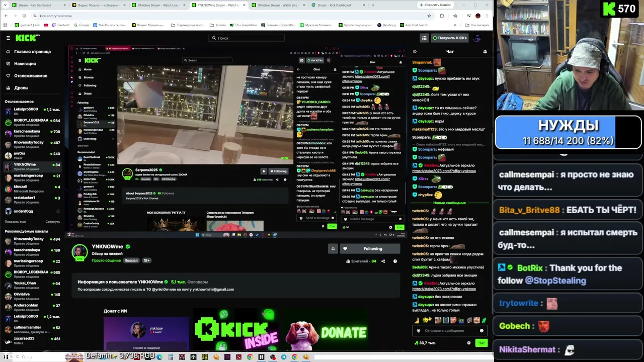644x362 pixels.
Task: Click the green Чат send button
Action: click(481, 343)
